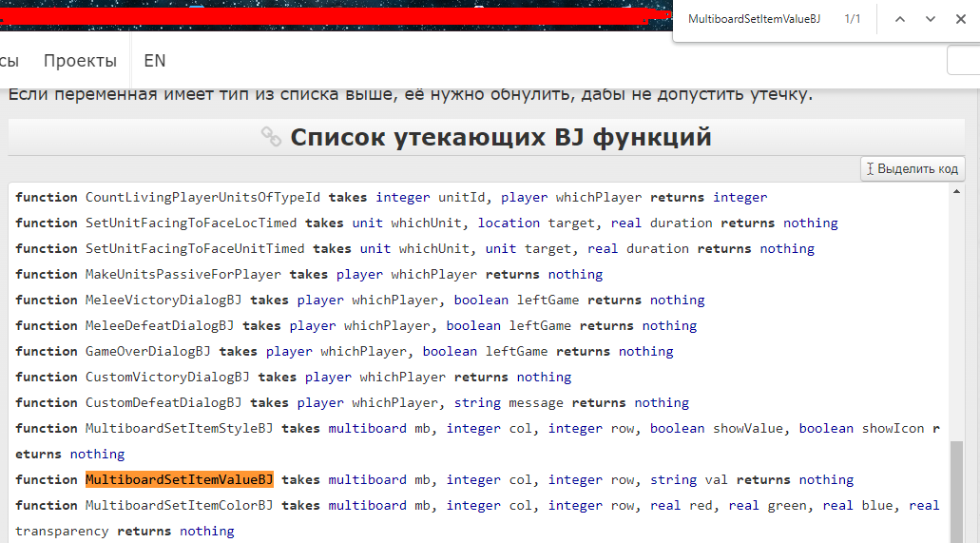Click function name MultiboardSetItemStyleBJ
This screenshot has width=980, height=543.
click(180, 429)
